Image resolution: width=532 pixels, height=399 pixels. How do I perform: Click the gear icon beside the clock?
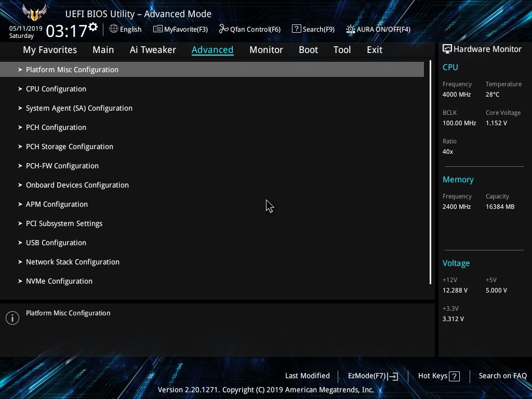click(x=93, y=27)
